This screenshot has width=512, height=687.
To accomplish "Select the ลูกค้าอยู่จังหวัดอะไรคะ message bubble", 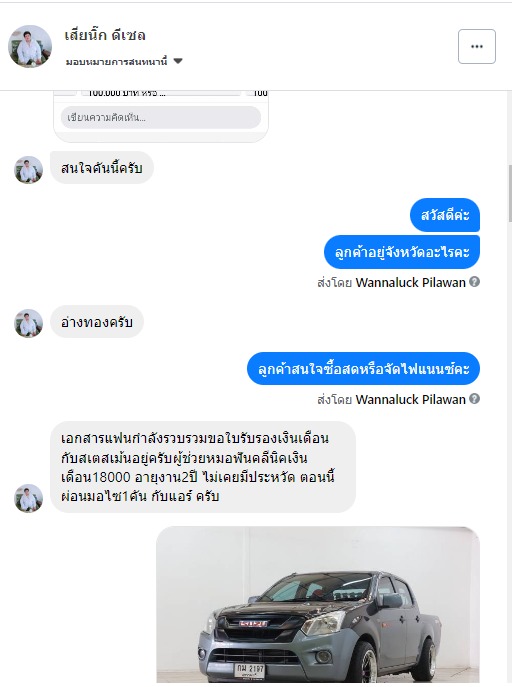I will [x=402, y=252].
